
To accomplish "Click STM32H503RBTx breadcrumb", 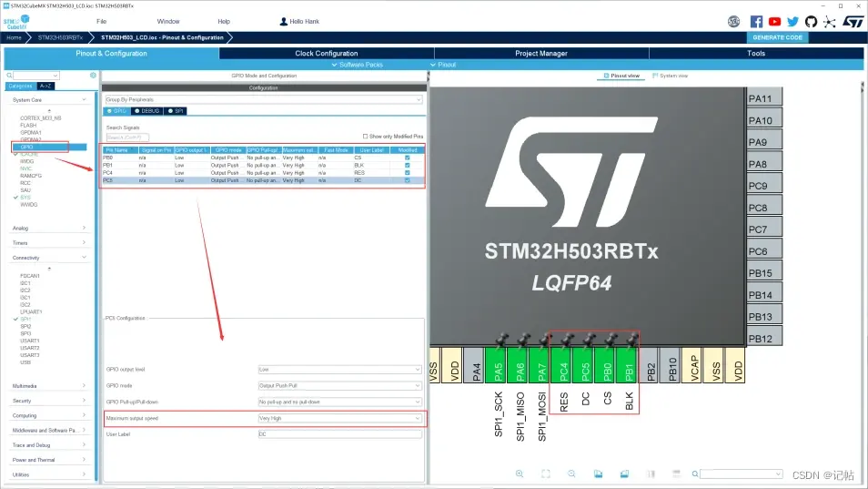I will point(60,37).
